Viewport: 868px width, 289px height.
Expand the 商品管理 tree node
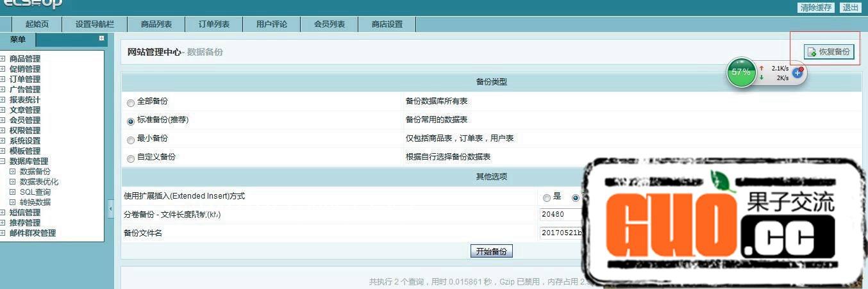click(3, 59)
